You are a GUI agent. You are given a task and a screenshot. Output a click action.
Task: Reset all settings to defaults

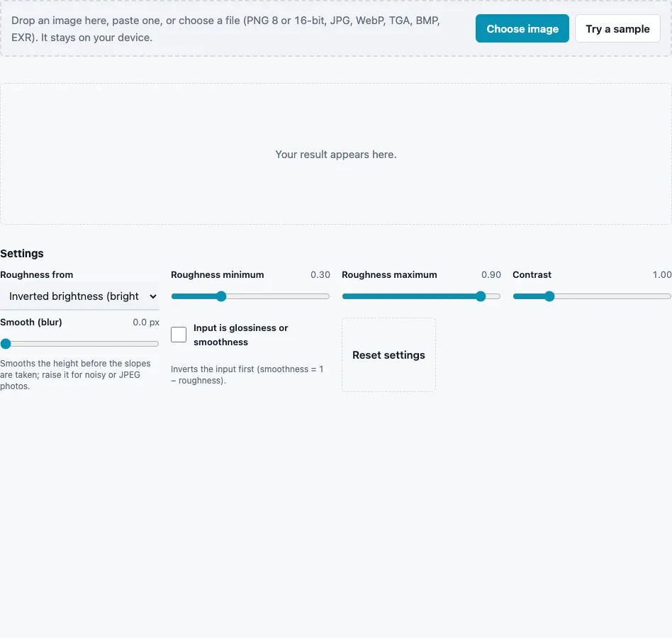[x=388, y=354]
